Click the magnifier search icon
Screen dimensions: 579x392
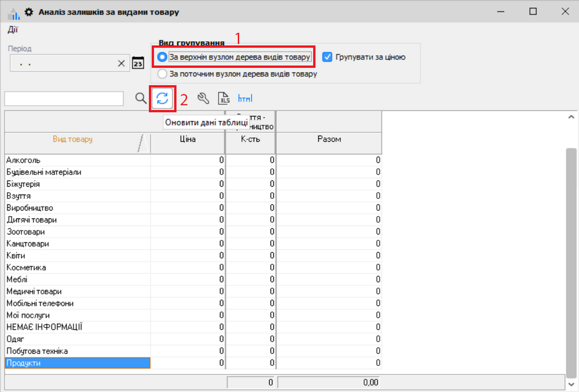141,98
